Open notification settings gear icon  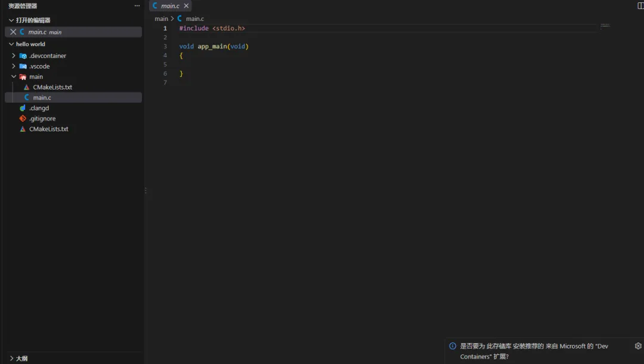coord(638,346)
